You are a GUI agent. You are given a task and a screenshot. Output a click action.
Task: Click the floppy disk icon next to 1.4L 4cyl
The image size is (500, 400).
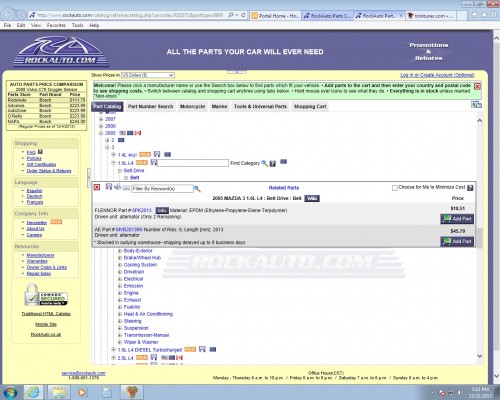click(x=157, y=154)
